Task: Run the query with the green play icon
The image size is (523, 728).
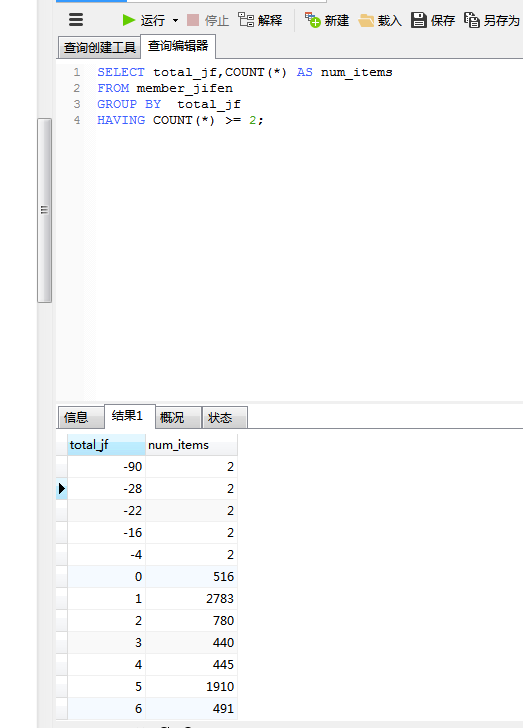Action: pos(129,20)
